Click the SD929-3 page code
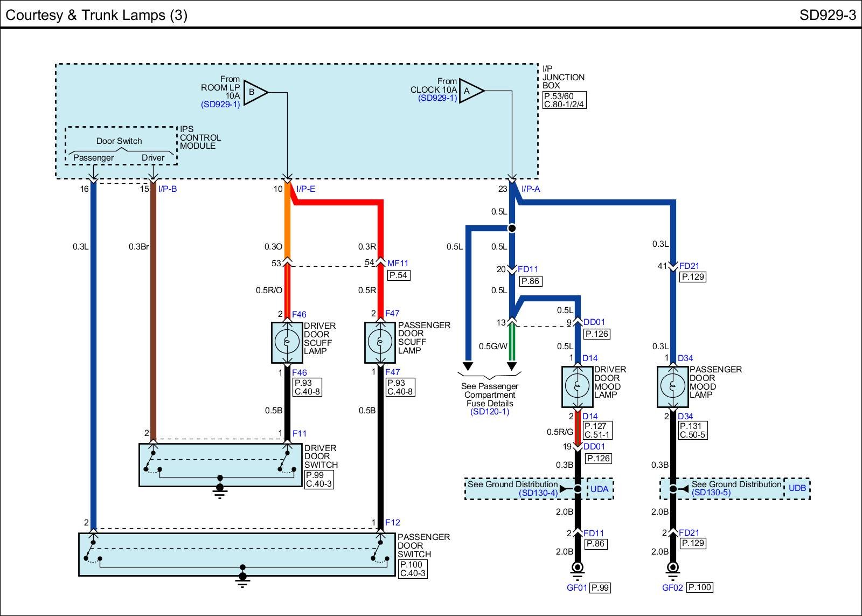This screenshot has height=616, width=862. tap(827, 15)
